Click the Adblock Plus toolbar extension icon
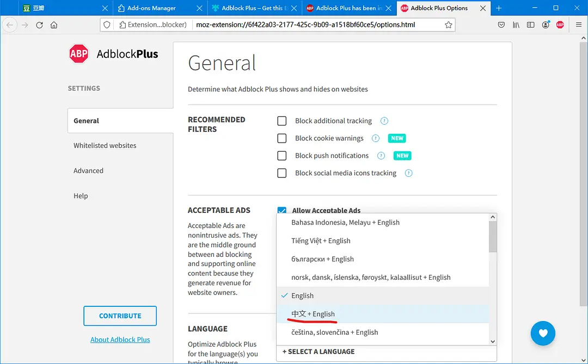This screenshot has height=364, width=588. coord(560,25)
